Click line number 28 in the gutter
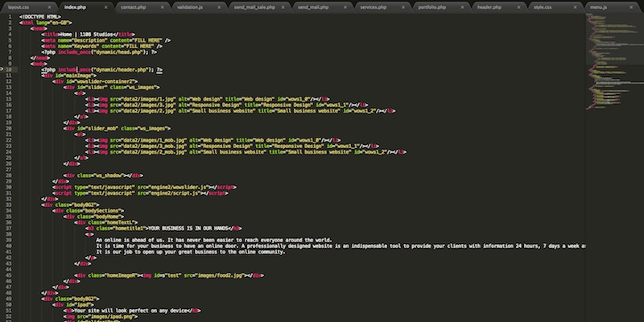 (9, 175)
